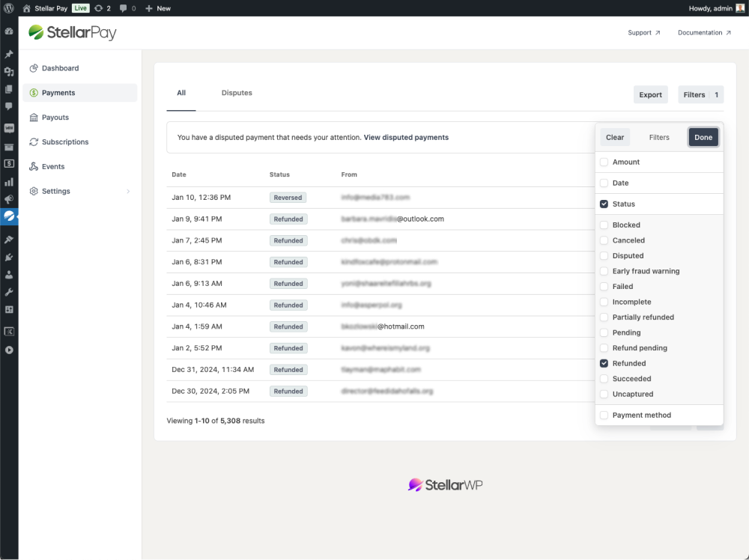Viewport: 749px width, 560px height.
Task: Open comments bubble in admin bar
Action: click(x=124, y=8)
